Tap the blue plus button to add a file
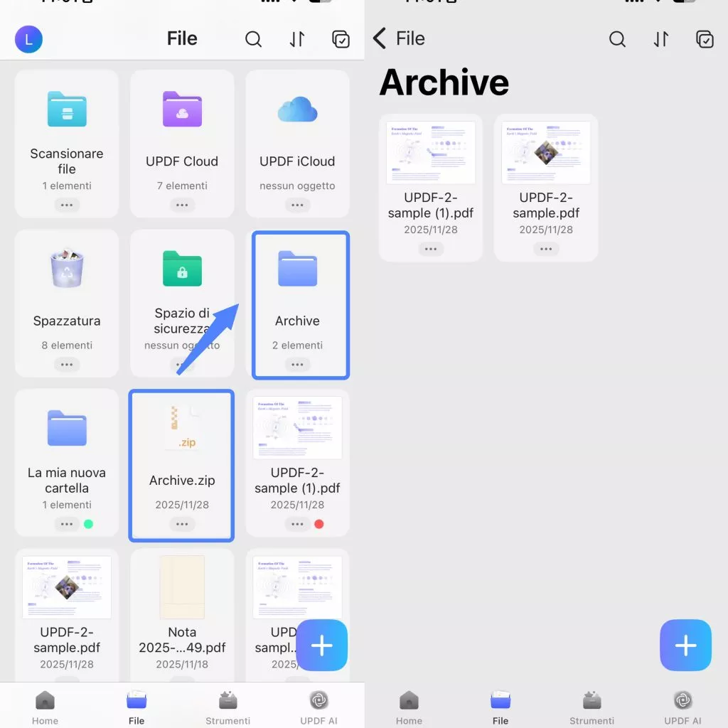 point(321,646)
